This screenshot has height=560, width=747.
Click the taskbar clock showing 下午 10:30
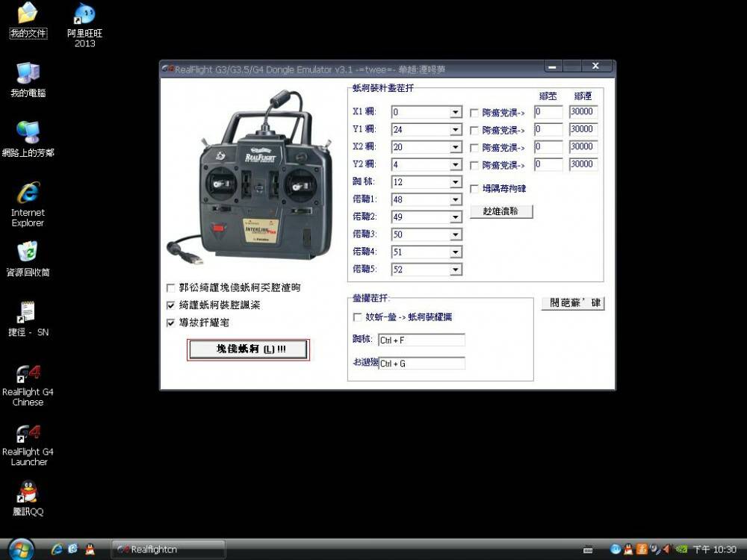coord(715,550)
